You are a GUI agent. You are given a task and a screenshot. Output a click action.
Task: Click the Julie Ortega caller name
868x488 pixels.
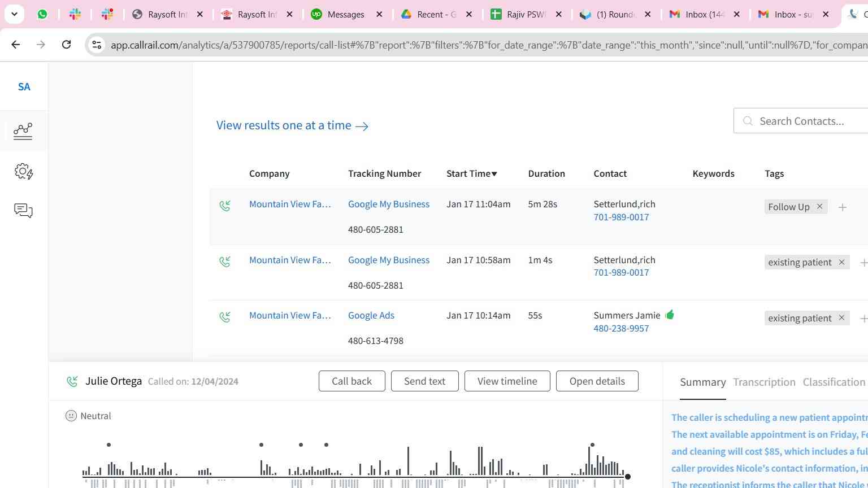tap(114, 381)
